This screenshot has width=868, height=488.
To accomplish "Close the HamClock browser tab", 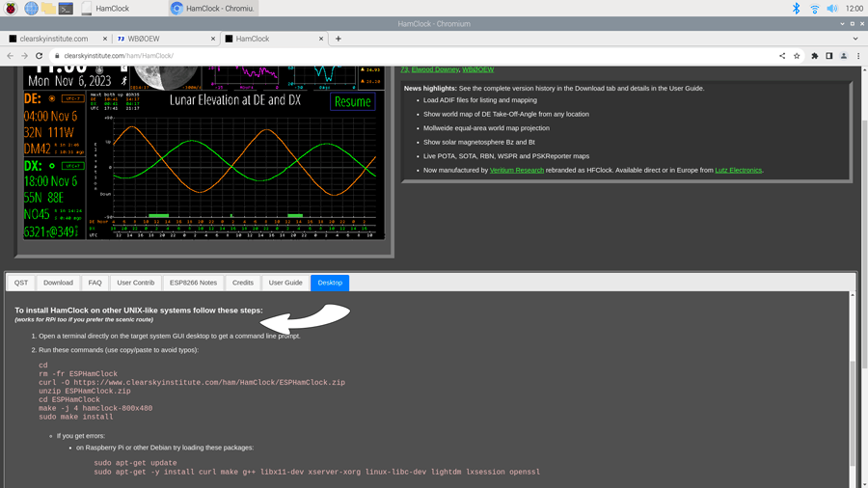I will click(x=321, y=39).
